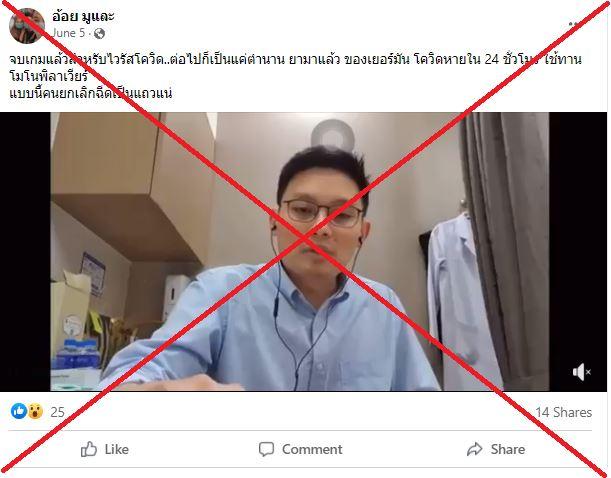Open the June 5 post timestamp
The image size is (611, 478).
(68, 33)
